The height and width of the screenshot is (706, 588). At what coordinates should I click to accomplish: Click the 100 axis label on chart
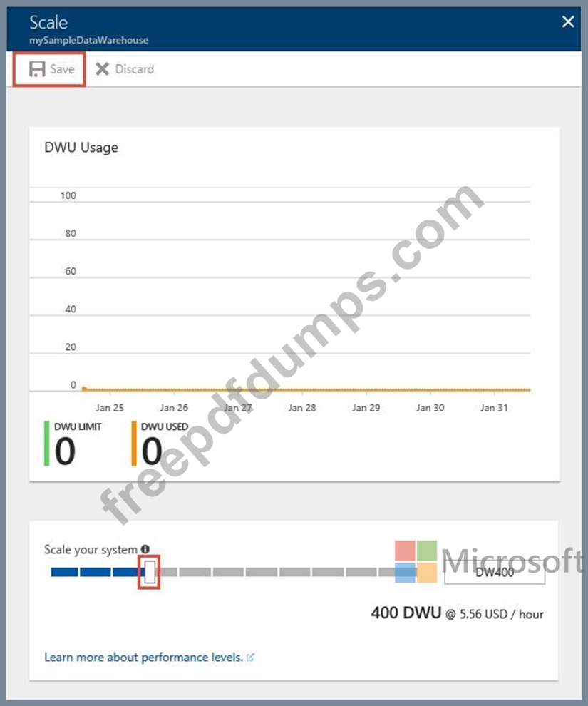(x=68, y=195)
